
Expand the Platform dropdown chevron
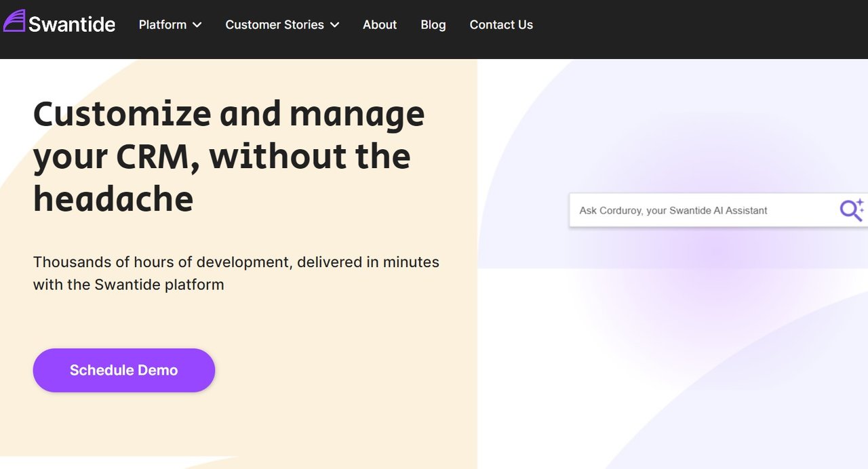click(197, 25)
